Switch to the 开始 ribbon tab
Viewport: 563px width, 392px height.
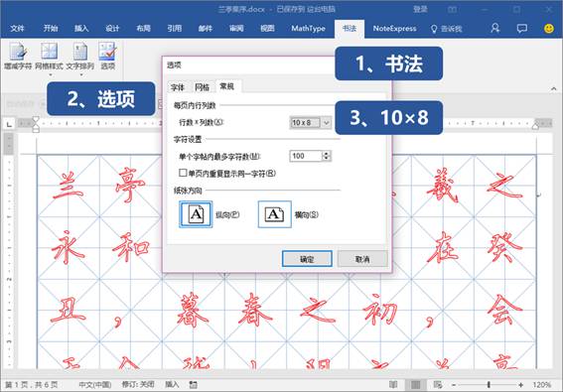(x=51, y=28)
